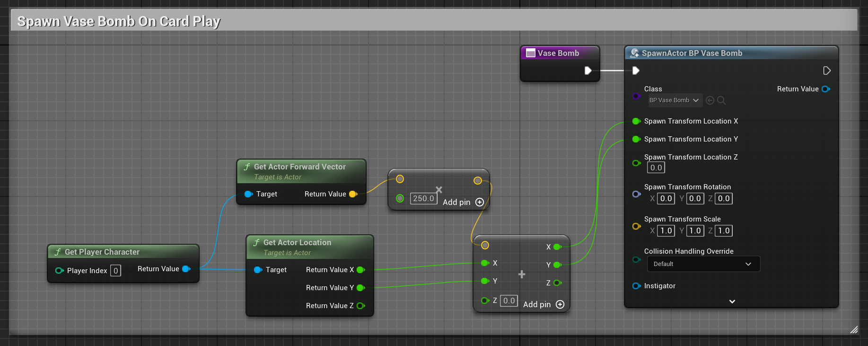Click the SpawnActor Return Value output pin
This screenshot has width=868, height=346.
826,89
